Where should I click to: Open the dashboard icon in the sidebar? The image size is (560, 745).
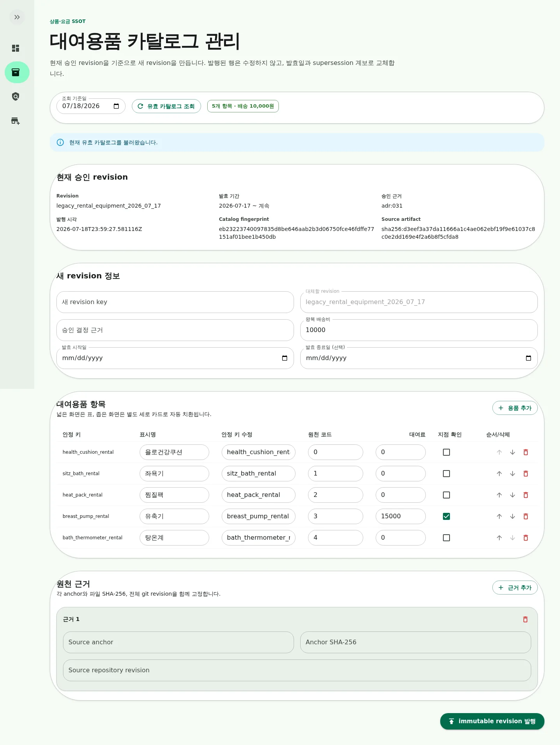coord(16,48)
